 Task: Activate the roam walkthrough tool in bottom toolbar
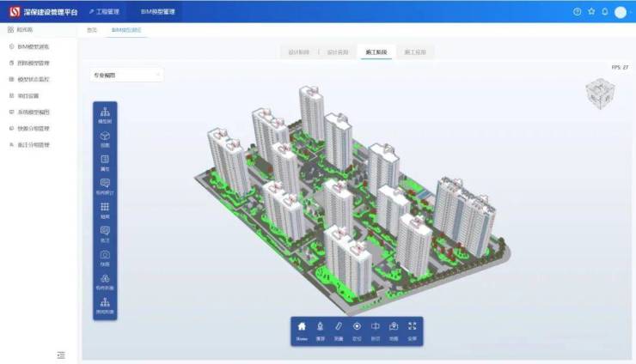click(x=321, y=327)
